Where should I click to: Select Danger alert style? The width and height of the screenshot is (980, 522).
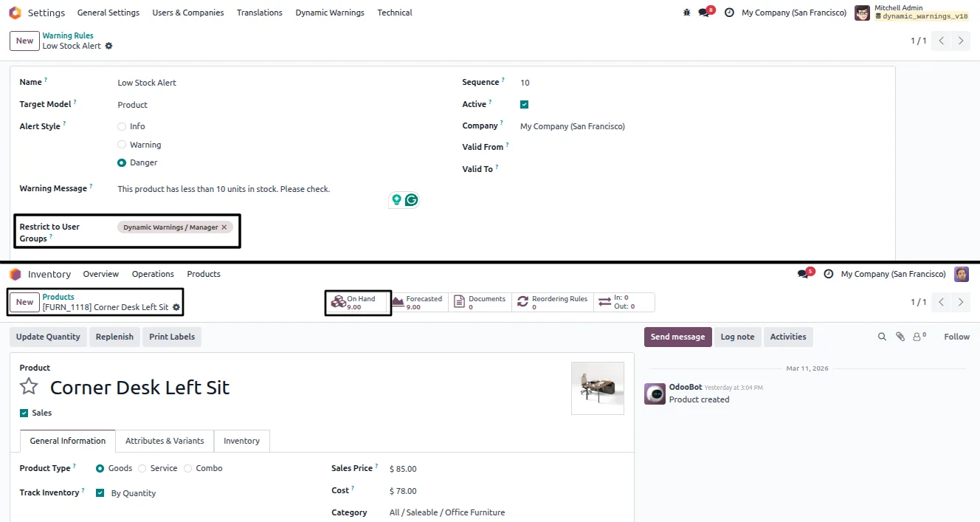[122, 162]
